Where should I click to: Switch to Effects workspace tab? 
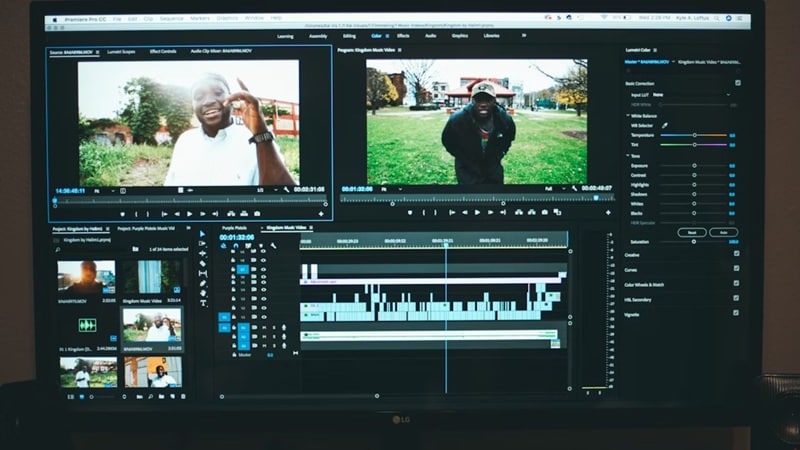coord(403,36)
